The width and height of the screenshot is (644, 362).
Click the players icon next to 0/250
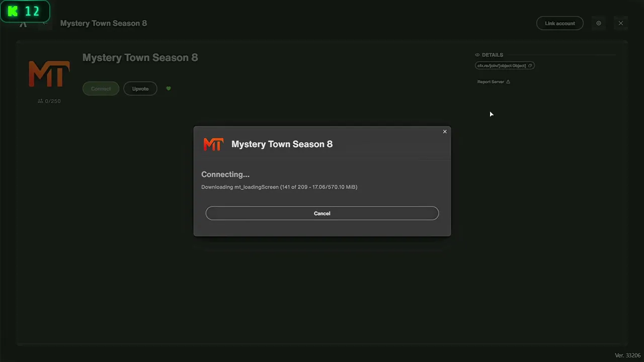[40, 101]
